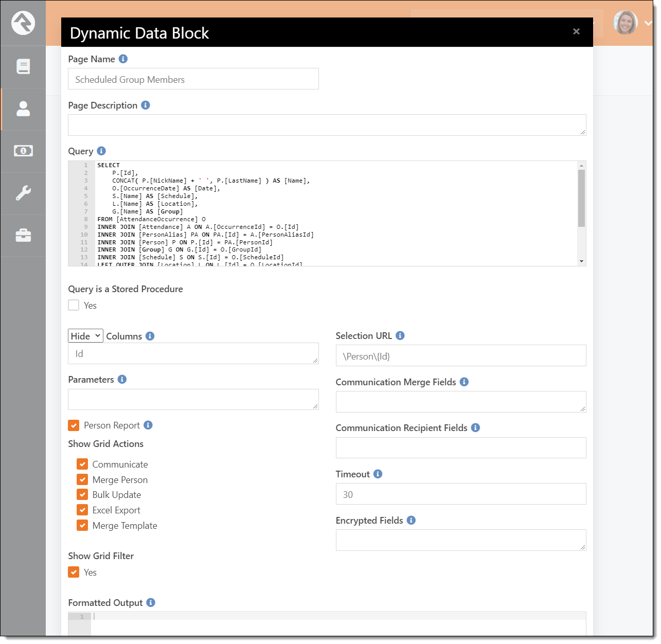Screen dimensions: 661x644
Task: Show help info for Person Report
Action: coord(148,425)
